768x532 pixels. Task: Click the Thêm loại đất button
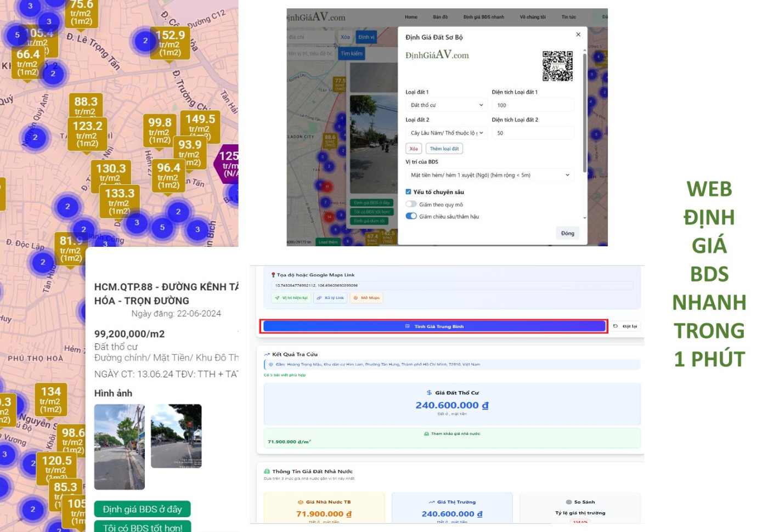point(444,149)
